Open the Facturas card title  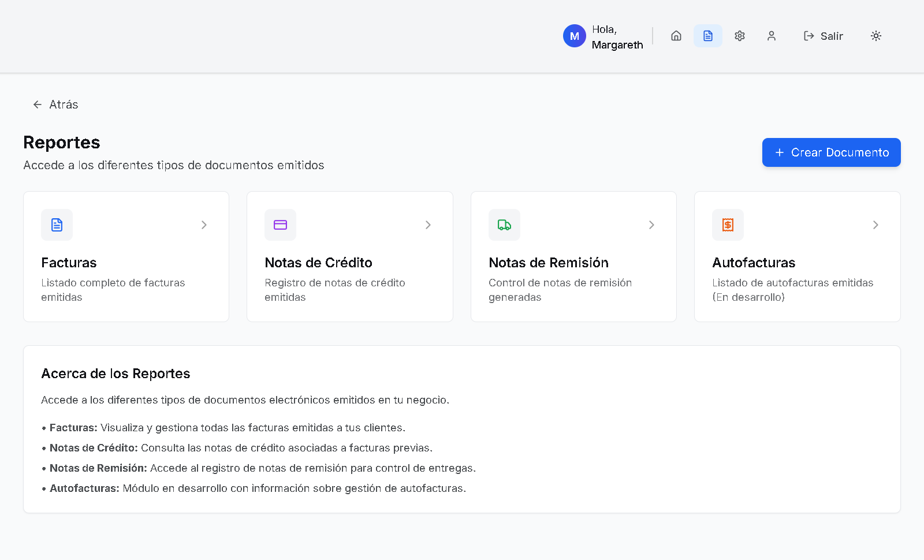coord(69,263)
